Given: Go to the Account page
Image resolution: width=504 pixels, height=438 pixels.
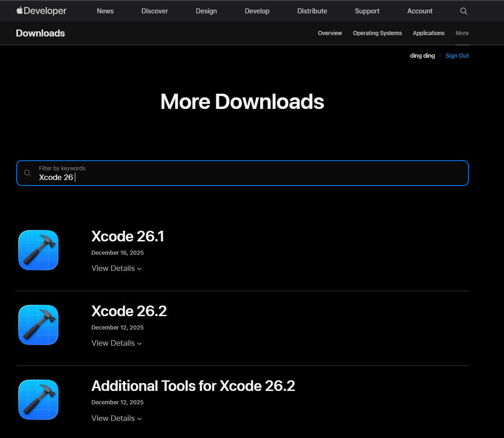Looking at the screenshot, I should 420,11.
